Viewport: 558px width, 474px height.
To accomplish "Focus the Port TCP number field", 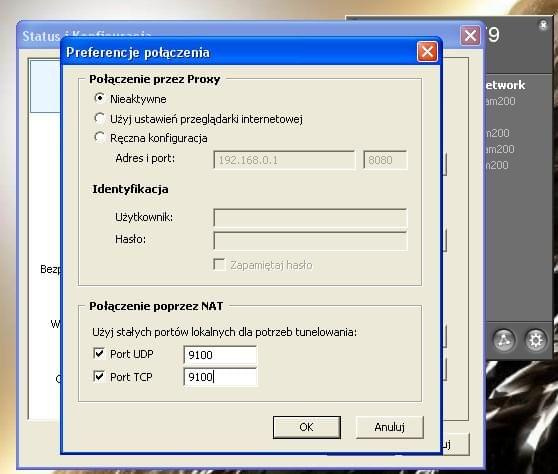I will 220,377.
